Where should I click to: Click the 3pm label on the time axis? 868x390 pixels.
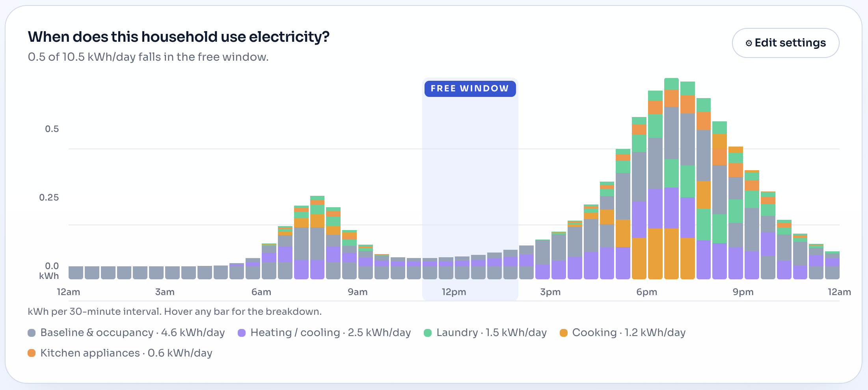tap(550, 292)
